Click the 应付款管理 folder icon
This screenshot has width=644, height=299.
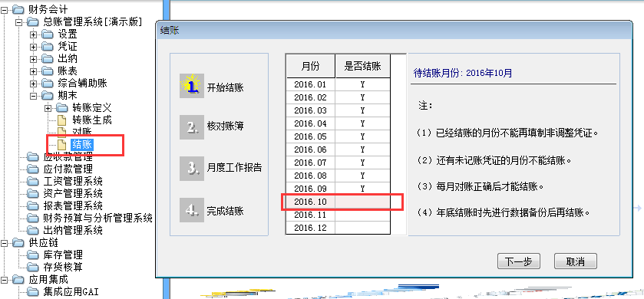coord(33,169)
